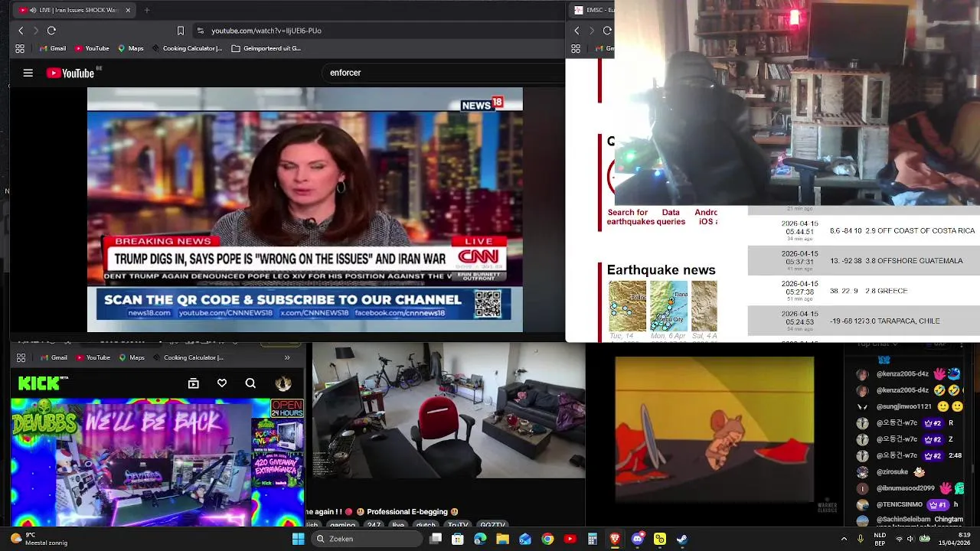
Task: Open Microsoft Edge from taskbar
Action: pyautogui.click(x=480, y=539)
